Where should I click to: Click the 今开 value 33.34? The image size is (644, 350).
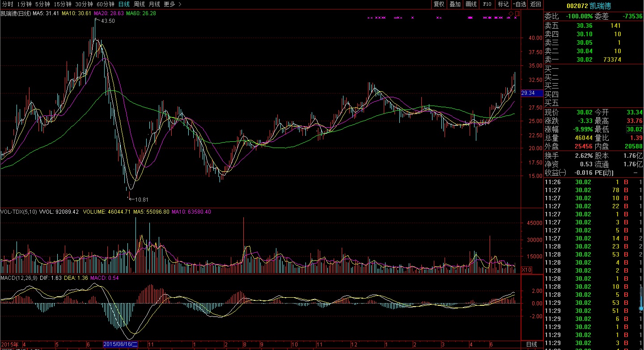(634, 112)
